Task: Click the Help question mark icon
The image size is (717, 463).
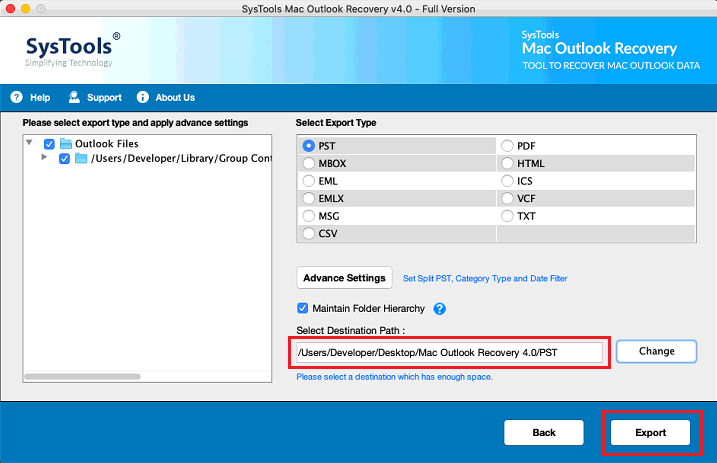Action: pos(16,98)
